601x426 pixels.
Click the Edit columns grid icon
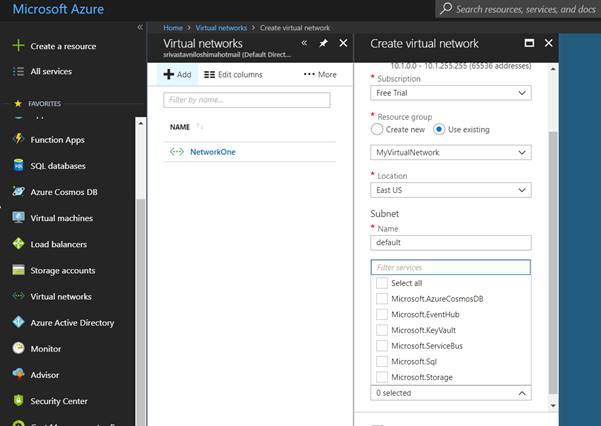click(209, 74)
